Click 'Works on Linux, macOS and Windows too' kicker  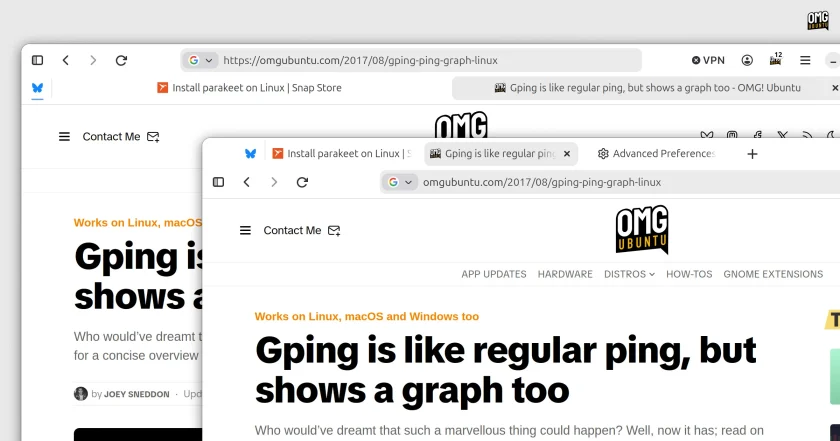click(x=367, y=316)
